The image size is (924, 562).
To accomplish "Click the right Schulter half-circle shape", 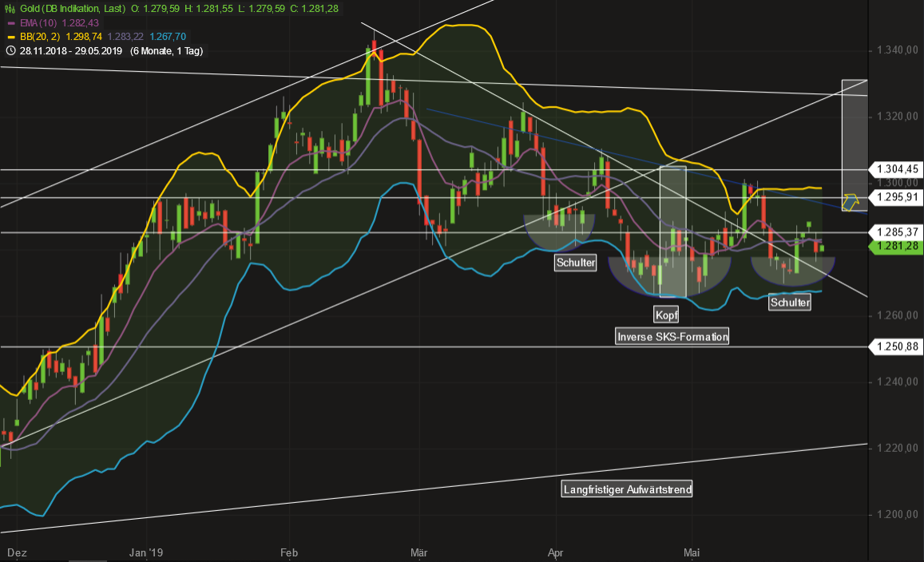I will tap(791, 271).
